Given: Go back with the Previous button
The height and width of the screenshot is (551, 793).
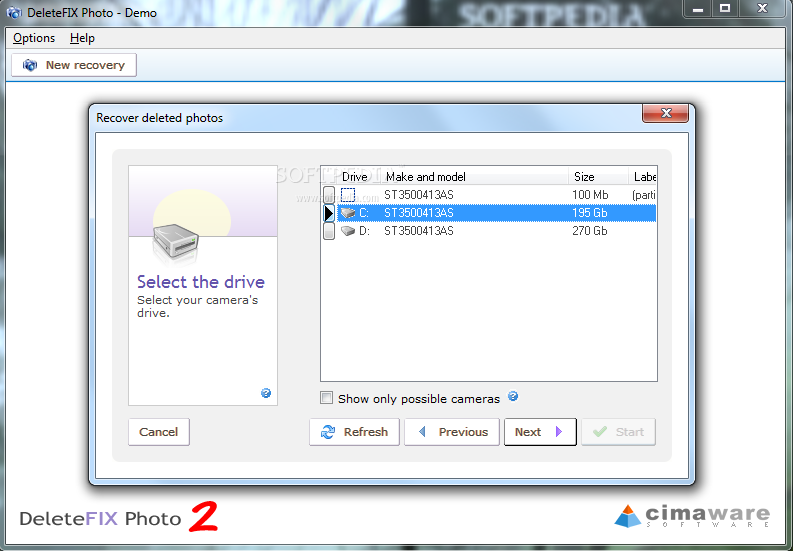Looking at the screenshot, I should (452, 432).
